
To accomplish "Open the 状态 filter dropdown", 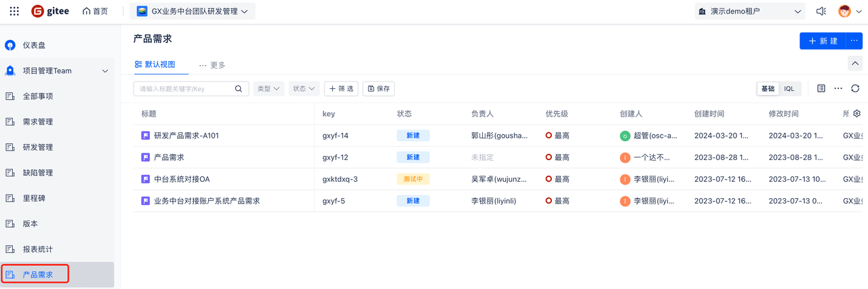I will (304, 89).
